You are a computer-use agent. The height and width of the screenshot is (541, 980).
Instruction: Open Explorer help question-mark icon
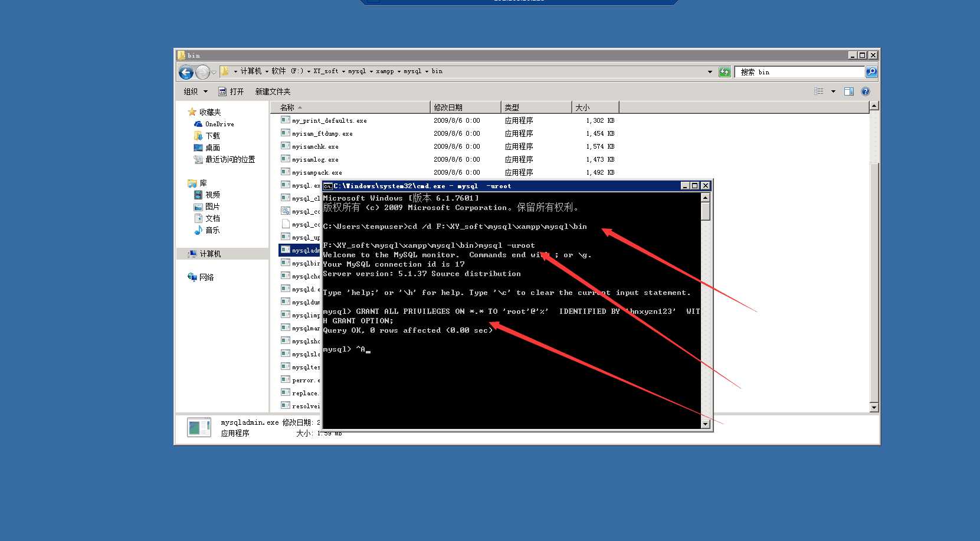click(x=866, y=91)
